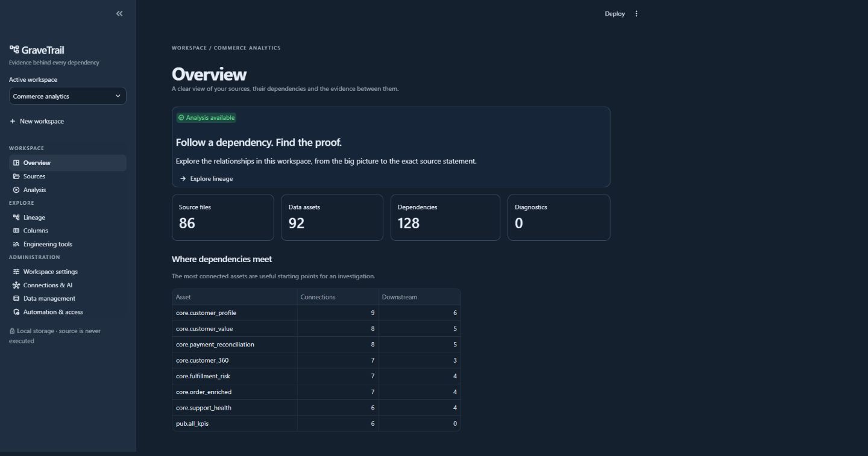Open Workspace settings under Administration
Screen dimensions: 868x456
(68, 272)
